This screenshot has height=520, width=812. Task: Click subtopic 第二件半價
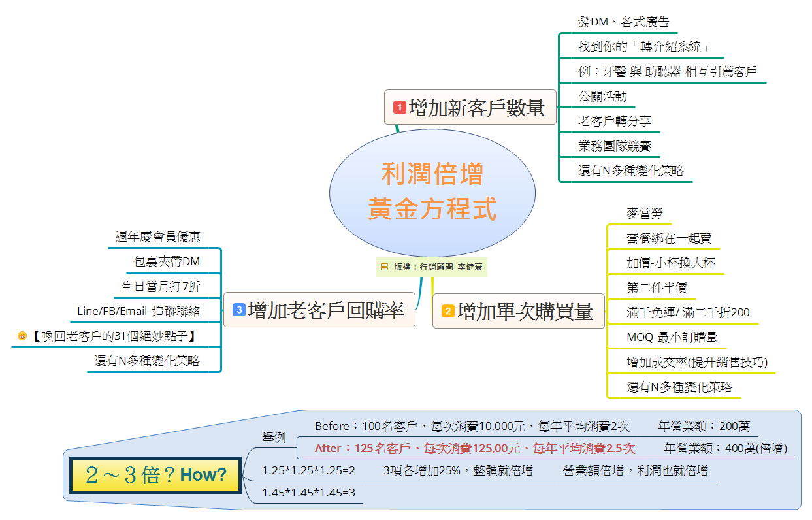(657, 288)
